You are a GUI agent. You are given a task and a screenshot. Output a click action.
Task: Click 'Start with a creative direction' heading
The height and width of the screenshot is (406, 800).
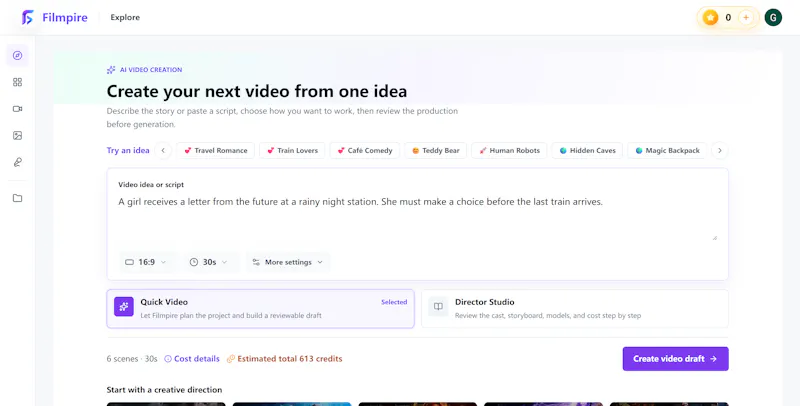[164, 390]
